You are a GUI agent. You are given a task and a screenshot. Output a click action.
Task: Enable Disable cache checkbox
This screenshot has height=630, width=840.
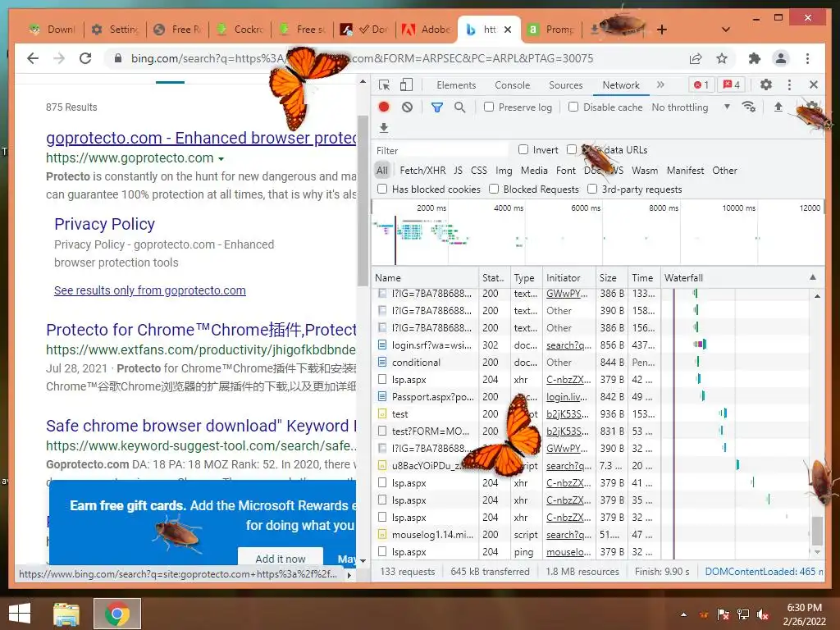click(573, 107)
